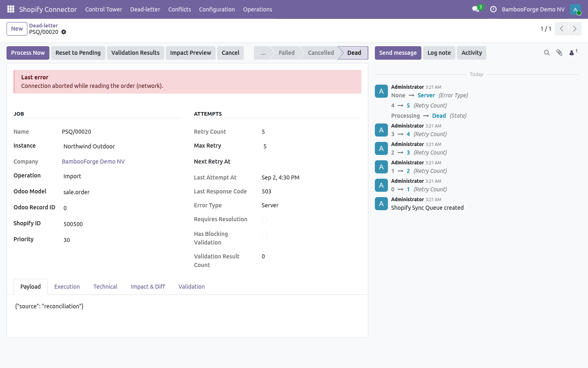This screenshot has height=368, width=588.
Task: Switch to the Execution tab
Action: tap(67, 287)
